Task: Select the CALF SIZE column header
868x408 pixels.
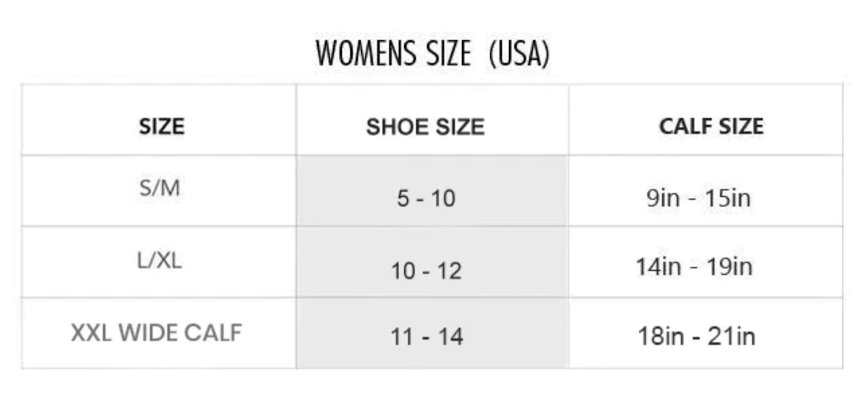Action: coord(711,127)
